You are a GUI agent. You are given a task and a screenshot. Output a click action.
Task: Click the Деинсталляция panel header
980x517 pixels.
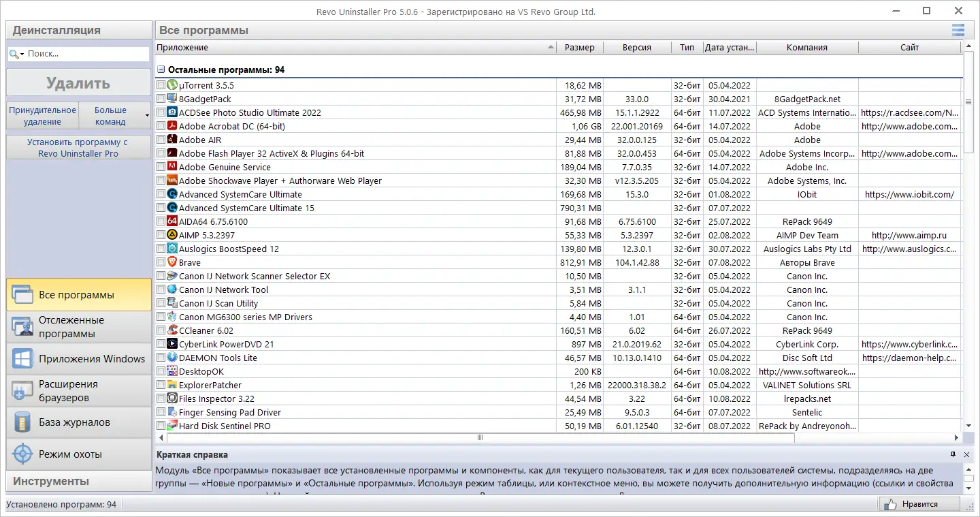point(79,30)
